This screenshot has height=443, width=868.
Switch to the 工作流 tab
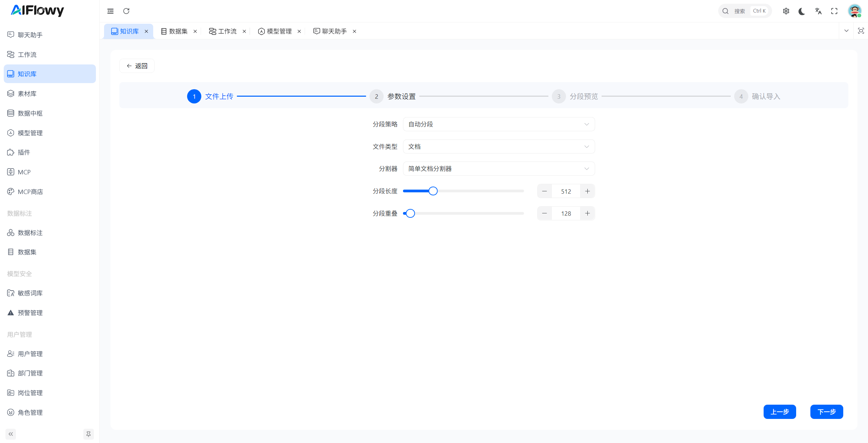[x=223, y=31]
